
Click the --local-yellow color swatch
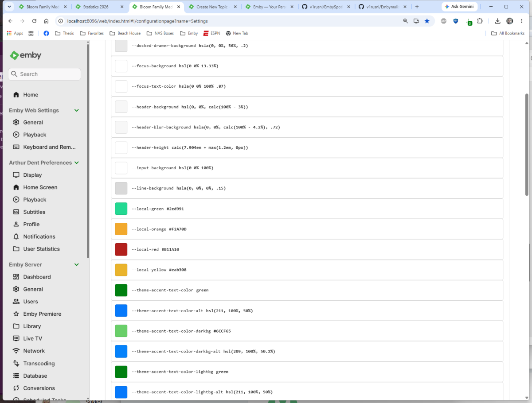(121, 270)
